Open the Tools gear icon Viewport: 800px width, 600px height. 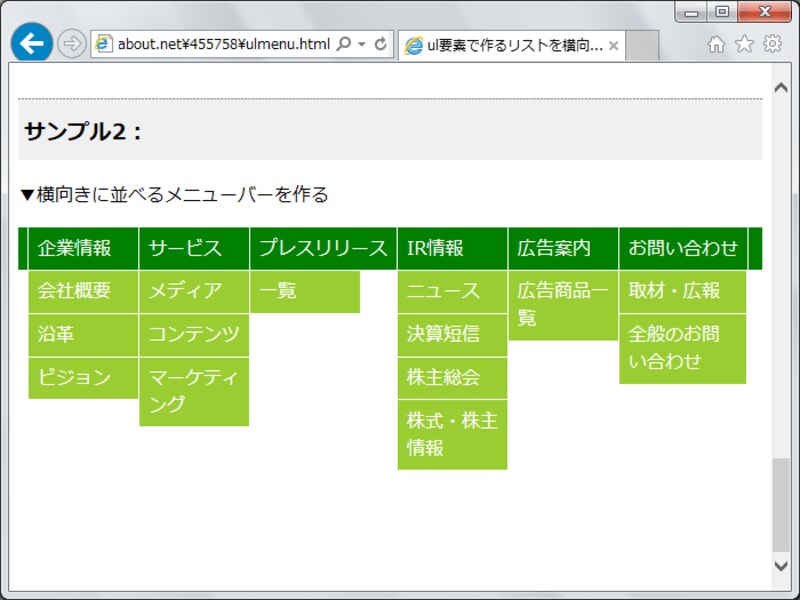(772, 44)
